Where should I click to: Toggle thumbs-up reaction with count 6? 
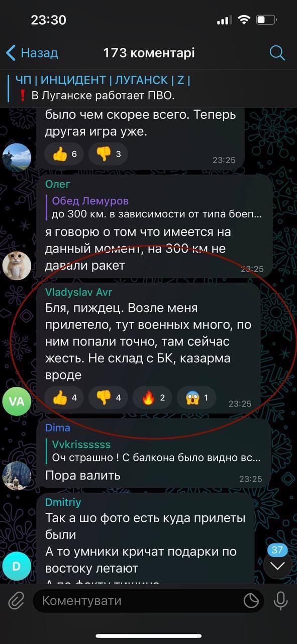(x=64, y=154)
